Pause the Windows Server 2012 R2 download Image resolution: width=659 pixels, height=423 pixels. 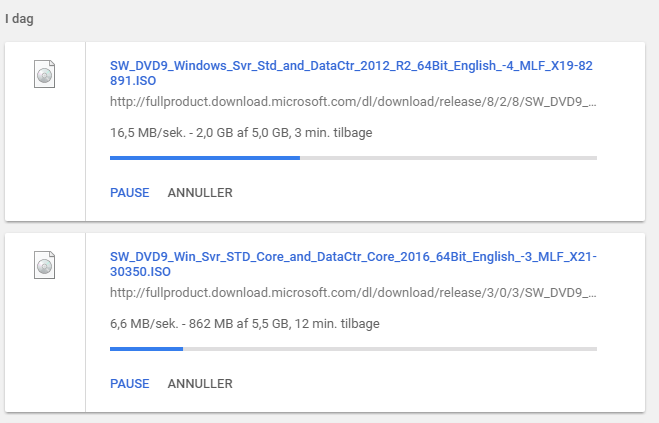[129, 193]
